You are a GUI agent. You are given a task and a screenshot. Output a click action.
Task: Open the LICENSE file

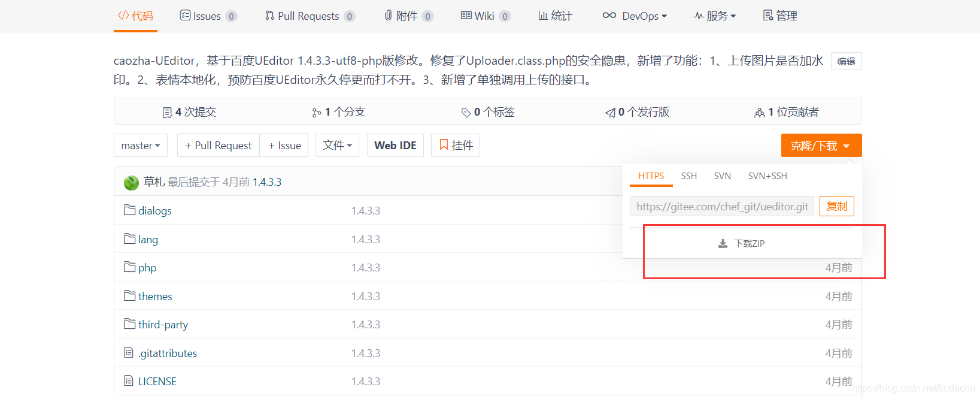pyautogui.click(x=157, y=382)
